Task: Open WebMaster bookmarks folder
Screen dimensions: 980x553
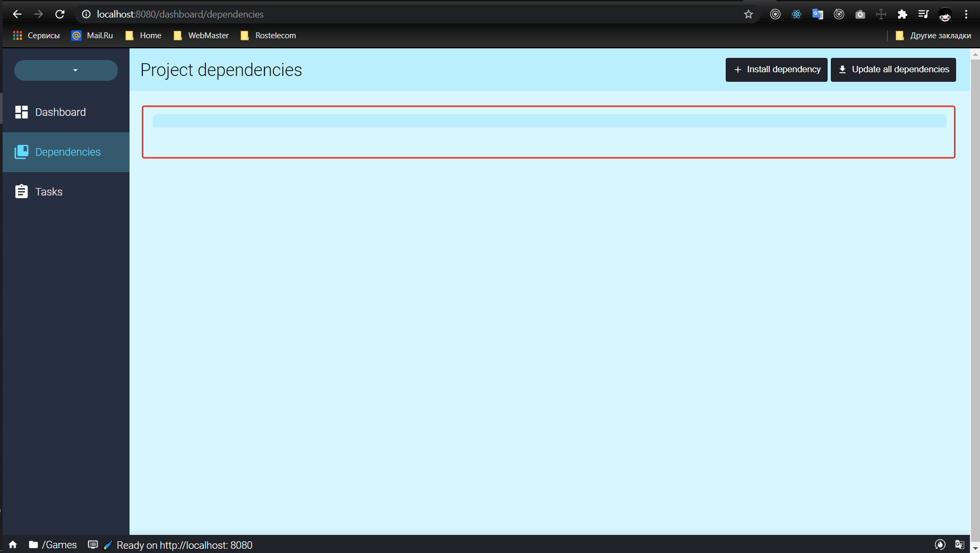Action: pyautogui.click(x=201, y=36)
